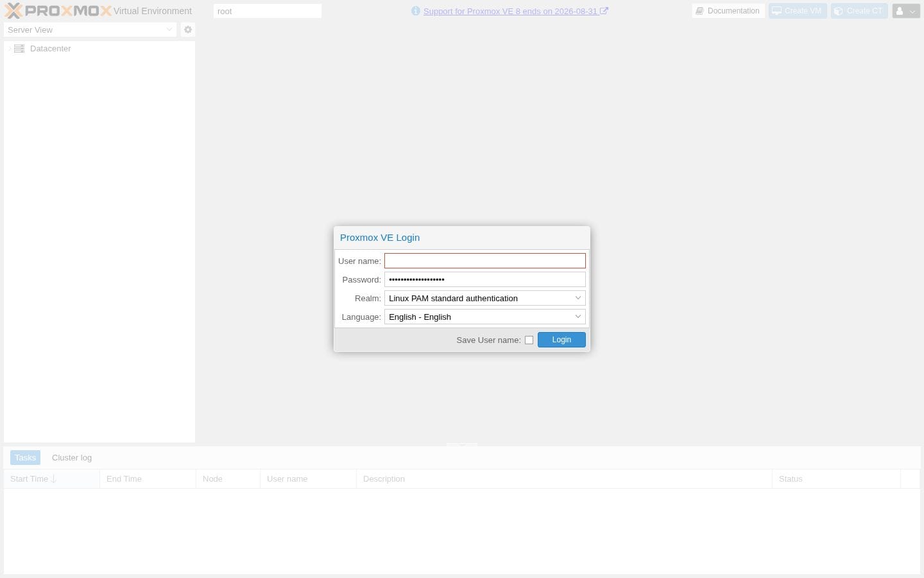Open the view settings gear icon
This screenshot has height=578, width=924.
pos(188,30)
